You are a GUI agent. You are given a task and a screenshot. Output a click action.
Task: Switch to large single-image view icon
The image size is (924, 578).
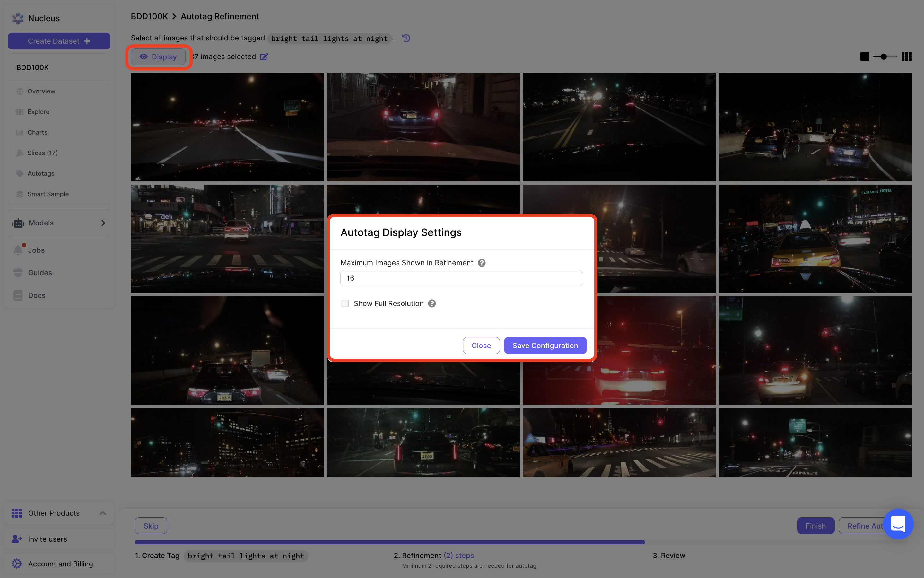click(865, 57)
